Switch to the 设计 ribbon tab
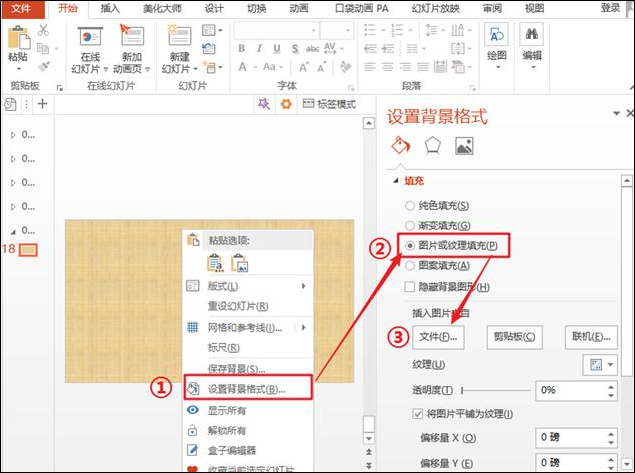The image size is (635, 473). coord(213,8)
